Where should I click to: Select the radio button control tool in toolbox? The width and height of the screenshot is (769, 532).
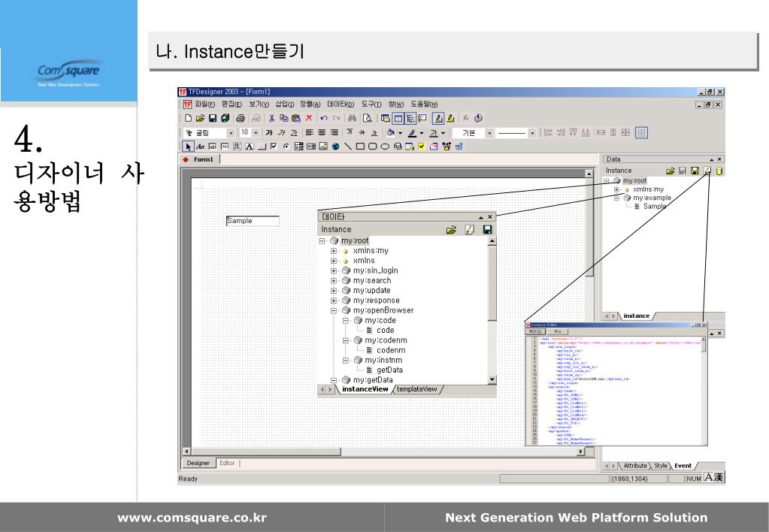286,146
